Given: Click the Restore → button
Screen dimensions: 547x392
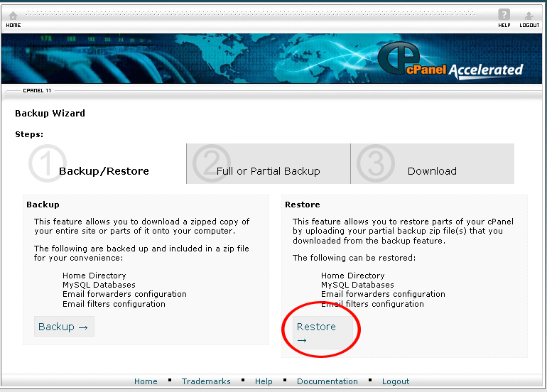Looking at the screenshot, I should click(x=323, y=332).
